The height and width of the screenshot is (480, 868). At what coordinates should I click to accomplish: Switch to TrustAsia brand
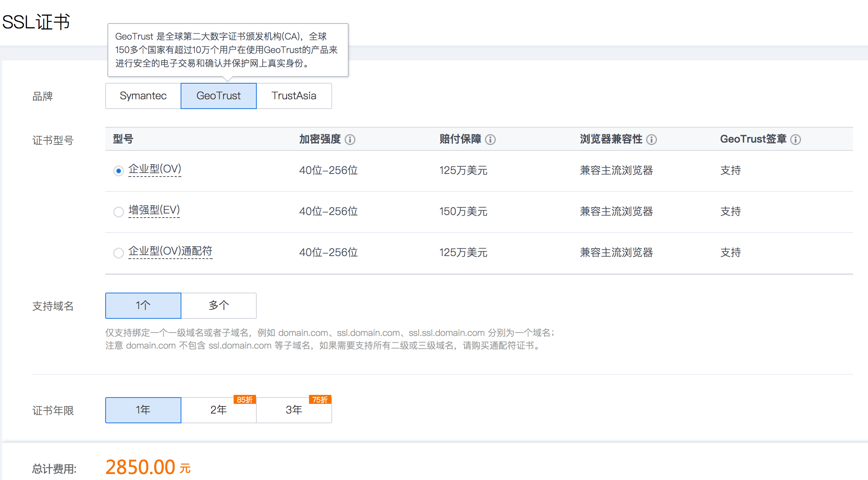pyautogui.click(x=294, y=96)
